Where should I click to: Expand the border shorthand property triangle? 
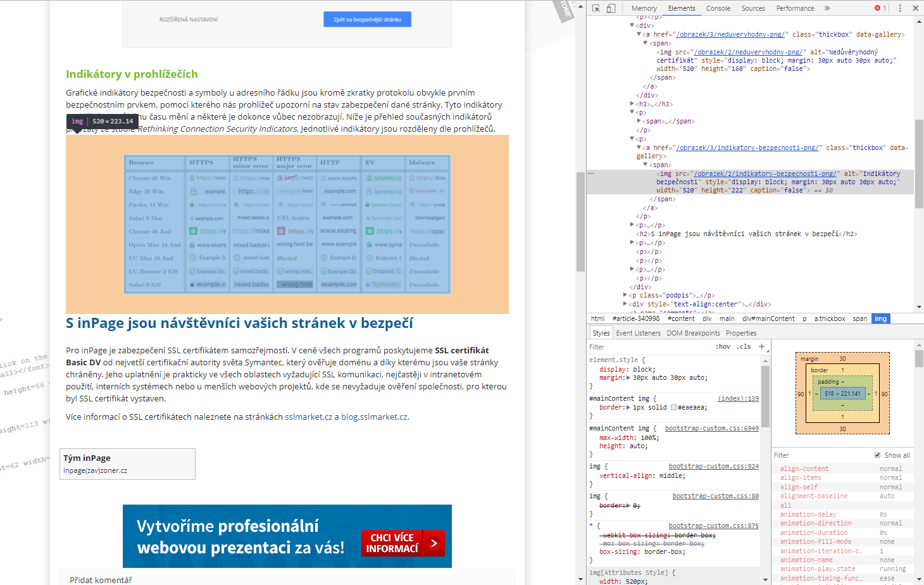627,408
